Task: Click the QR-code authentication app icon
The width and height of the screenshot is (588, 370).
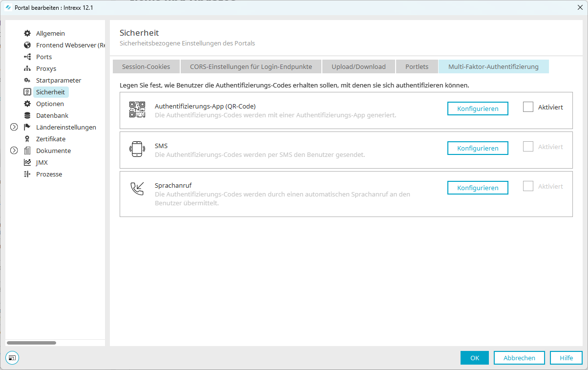Action: 137,109
